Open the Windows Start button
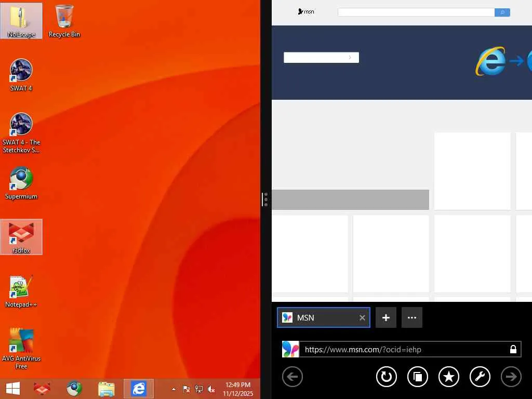The width and height of the screenshot is (532, 399). pyautogui.click(x=13, y=389)
